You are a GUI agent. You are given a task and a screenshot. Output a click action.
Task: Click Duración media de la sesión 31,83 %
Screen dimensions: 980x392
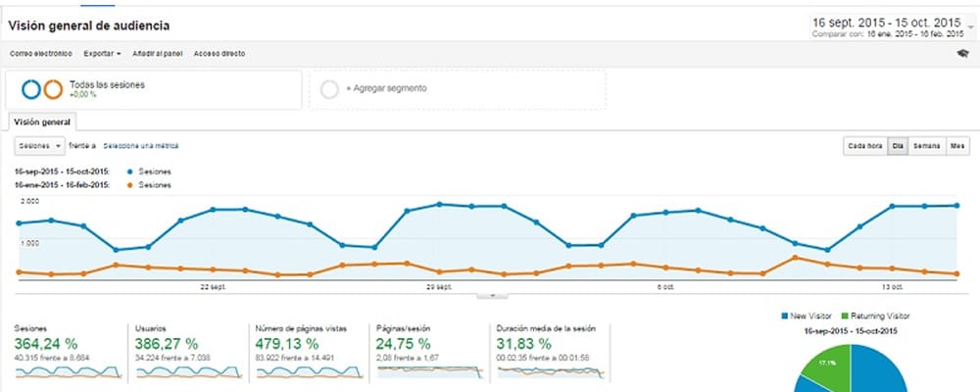pyautogui.click(x=523, y=343)
